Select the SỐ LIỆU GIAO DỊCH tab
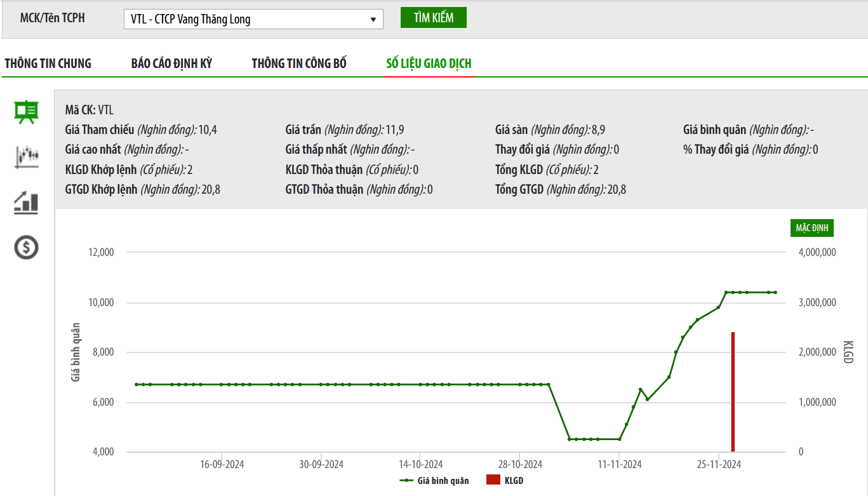Image resolution: width=868 pixels, height=496 pixels. pos(429,64)
